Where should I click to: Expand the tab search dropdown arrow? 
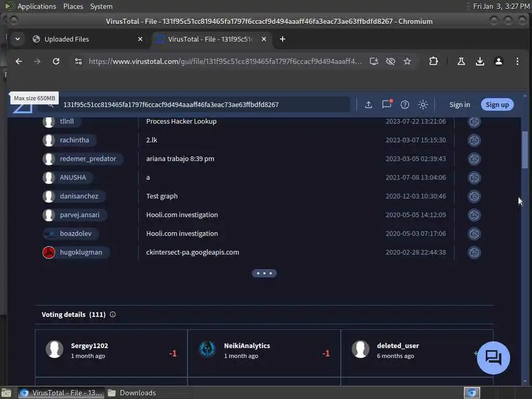(18, 39)
